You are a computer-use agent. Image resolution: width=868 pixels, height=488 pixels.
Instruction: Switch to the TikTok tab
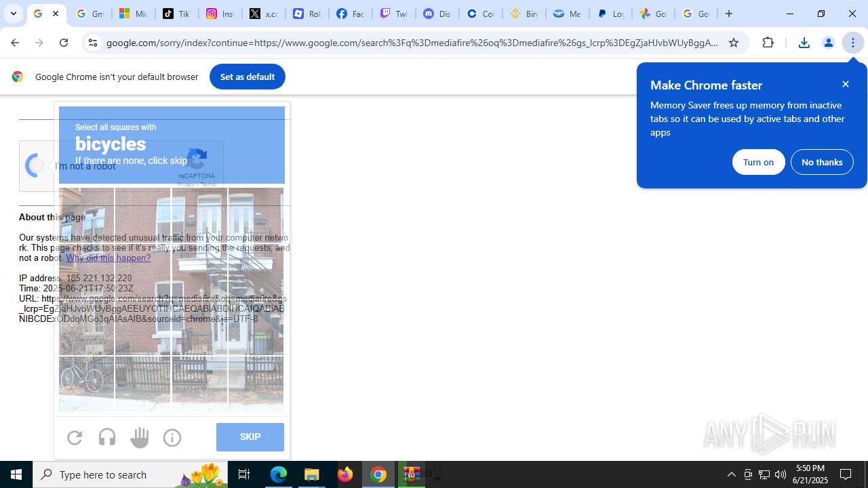(x=176, y=14)
